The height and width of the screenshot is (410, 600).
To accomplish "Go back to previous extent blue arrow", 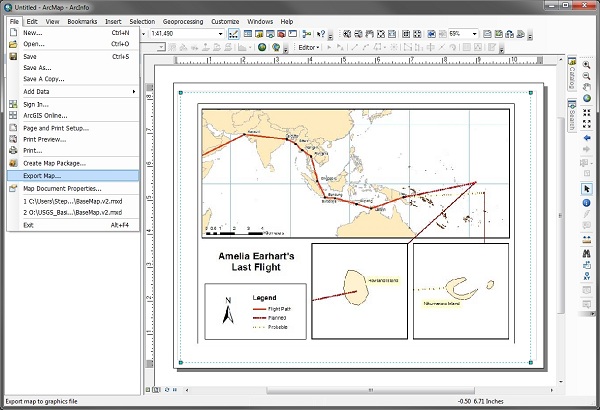I will (587, 138).
